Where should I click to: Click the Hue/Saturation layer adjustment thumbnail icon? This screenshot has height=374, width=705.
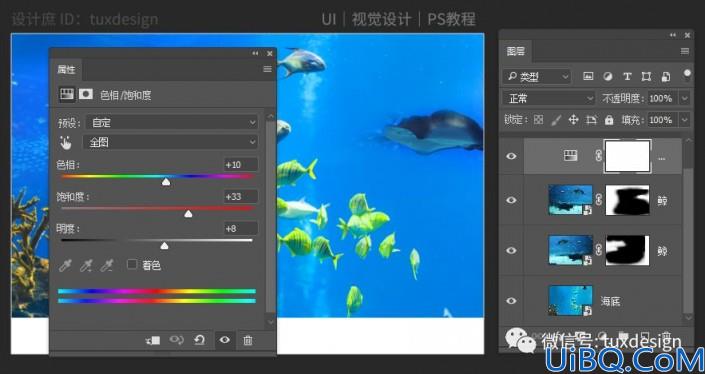click(x=570, y=156)
